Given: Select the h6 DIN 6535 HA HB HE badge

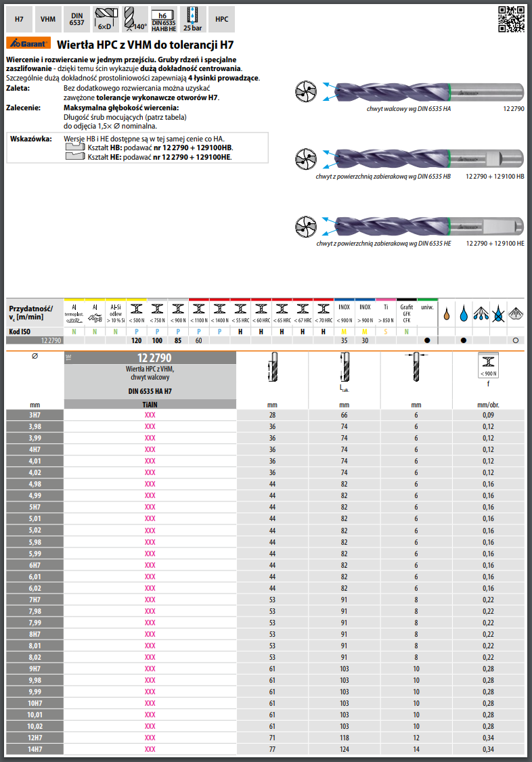Looking at the screenshot, I should (x=164, y=20).
